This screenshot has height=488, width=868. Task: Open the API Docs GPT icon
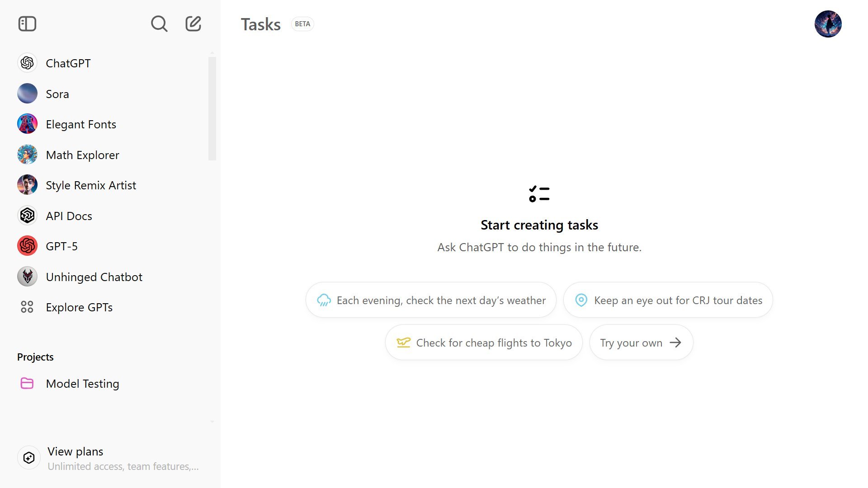27,216
